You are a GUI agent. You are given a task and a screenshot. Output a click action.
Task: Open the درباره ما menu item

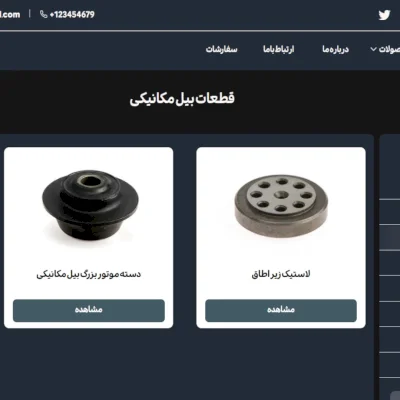tap(335, 49)
